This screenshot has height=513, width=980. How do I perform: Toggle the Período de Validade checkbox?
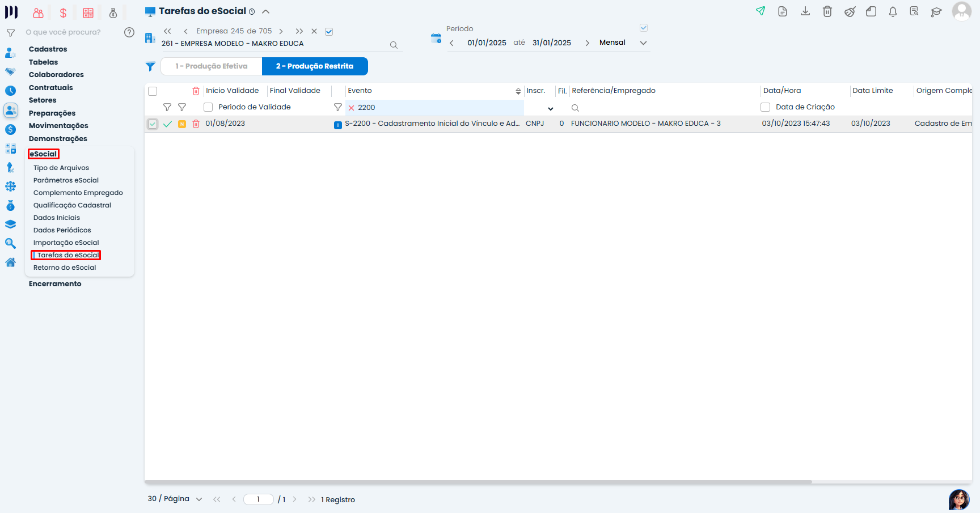[208, 107]
